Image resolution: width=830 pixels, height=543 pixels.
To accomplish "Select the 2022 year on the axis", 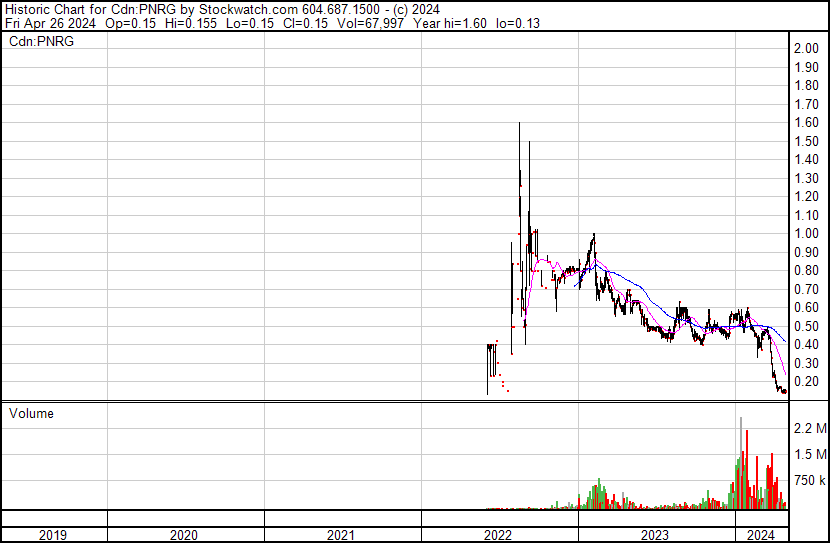I will coord(499,534).
